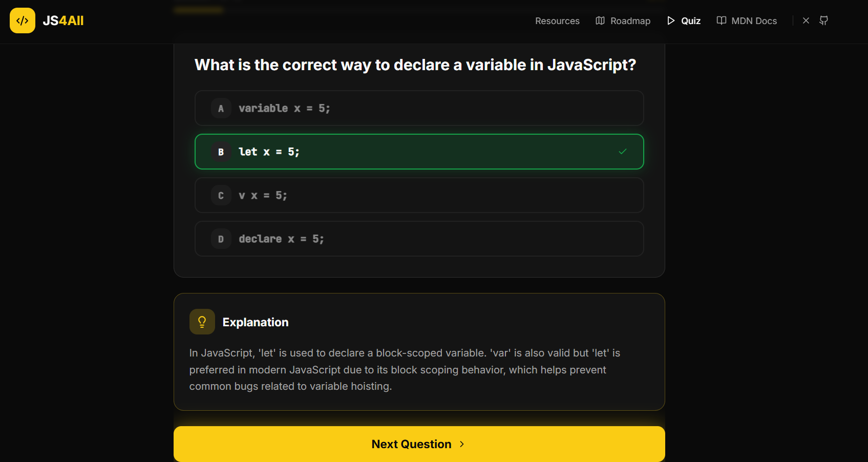This screenshot has height=462, width=868.
Task: Select answer option D 'declare x = 5;'
Action: [x=419, y=239]
